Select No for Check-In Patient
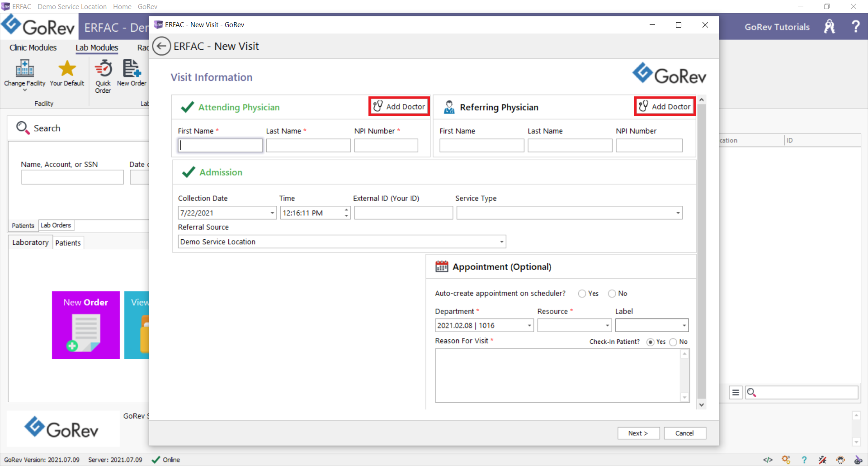This screenshot has width=868, height=466. pyautogui.click(x=673, y=342)
